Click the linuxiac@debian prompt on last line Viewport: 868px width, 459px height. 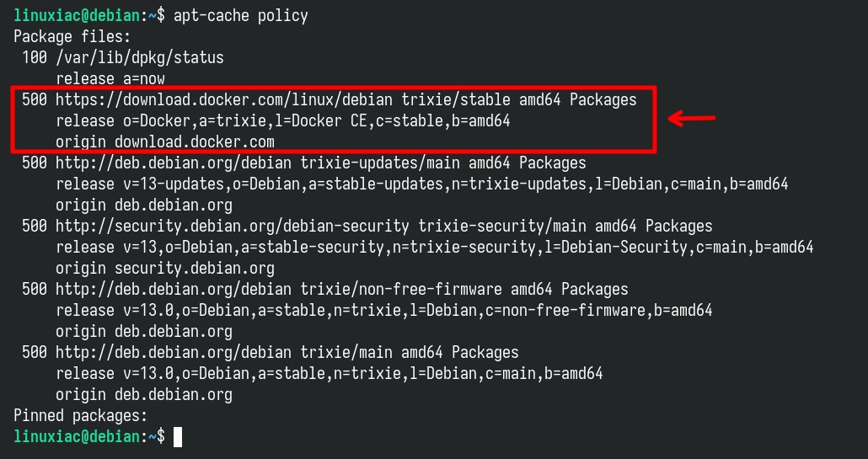pos(77,437)
